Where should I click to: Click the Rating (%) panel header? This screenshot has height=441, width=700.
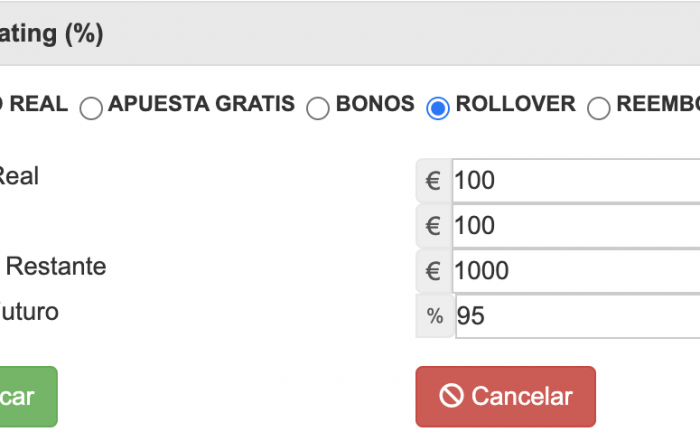[x=350, y=33]
